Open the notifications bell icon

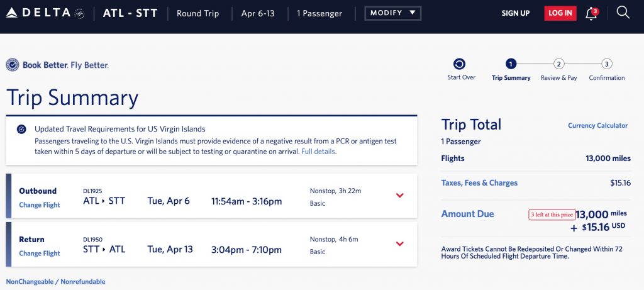click(591, 13)
